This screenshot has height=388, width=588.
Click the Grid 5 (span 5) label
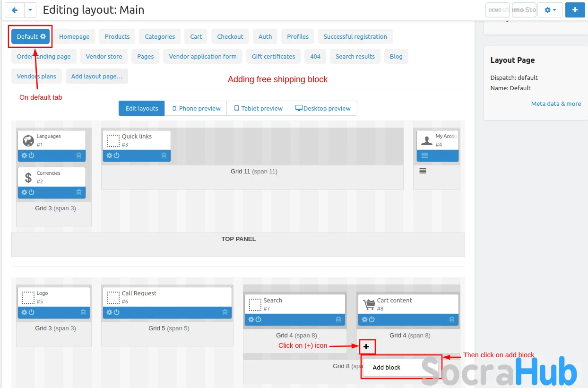[x=169, y=328]
